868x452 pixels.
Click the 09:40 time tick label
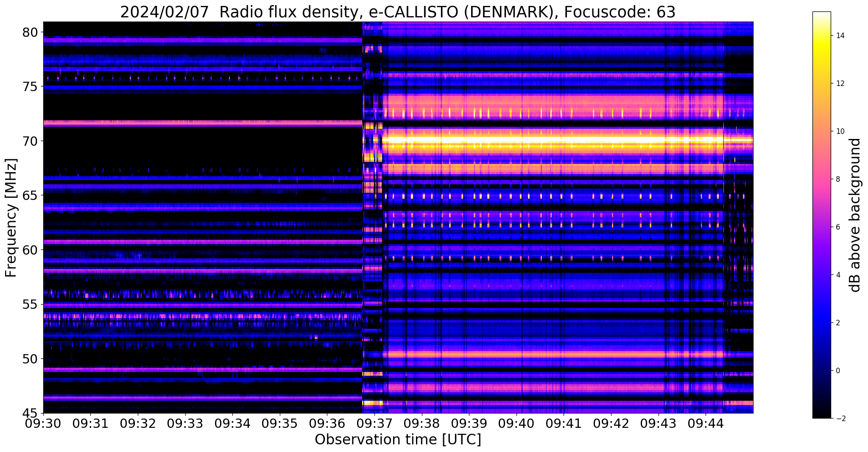tap(516, 424)
